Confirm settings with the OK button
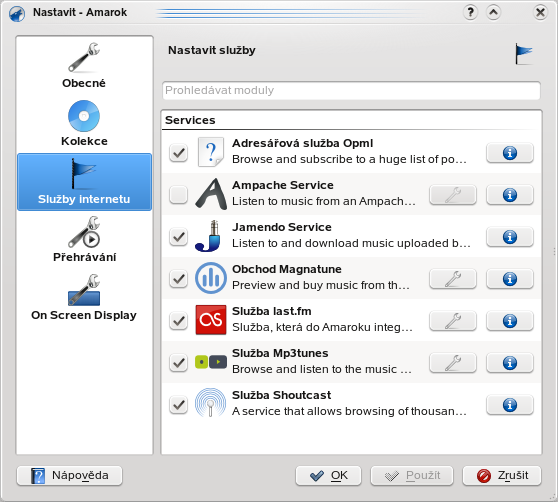Screen dimensions: 558x502 coord(328,475)
